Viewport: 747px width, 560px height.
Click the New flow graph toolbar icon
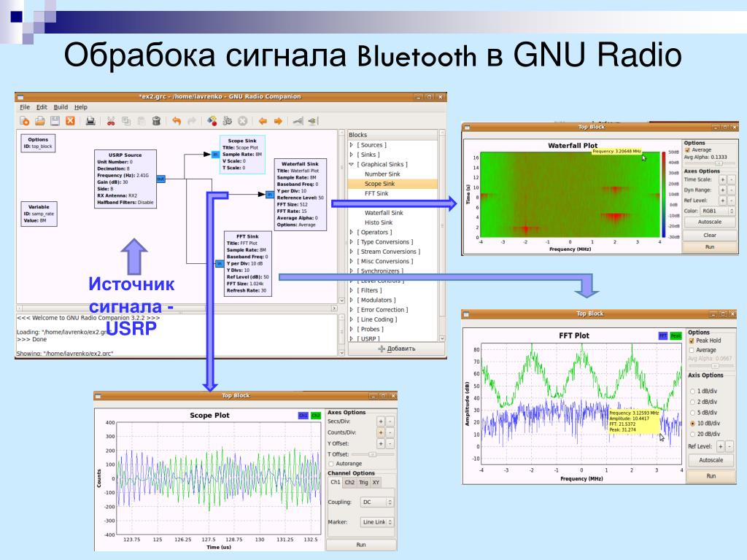tap(24, 121)
